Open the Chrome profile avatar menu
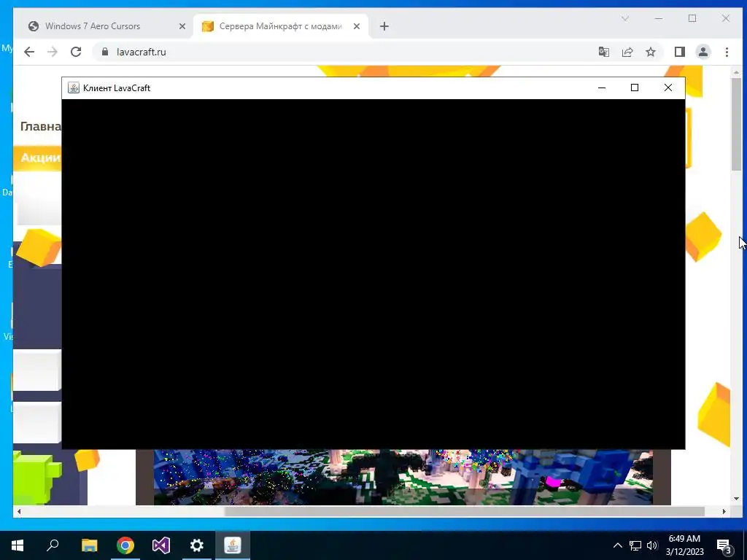The height and width of the screenshot is (560, 747). tap(703, 52)
